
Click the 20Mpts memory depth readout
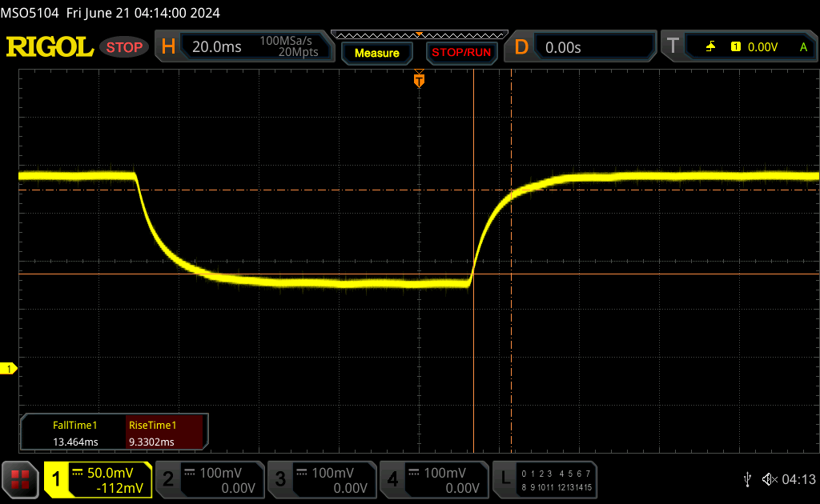point(298,52)
